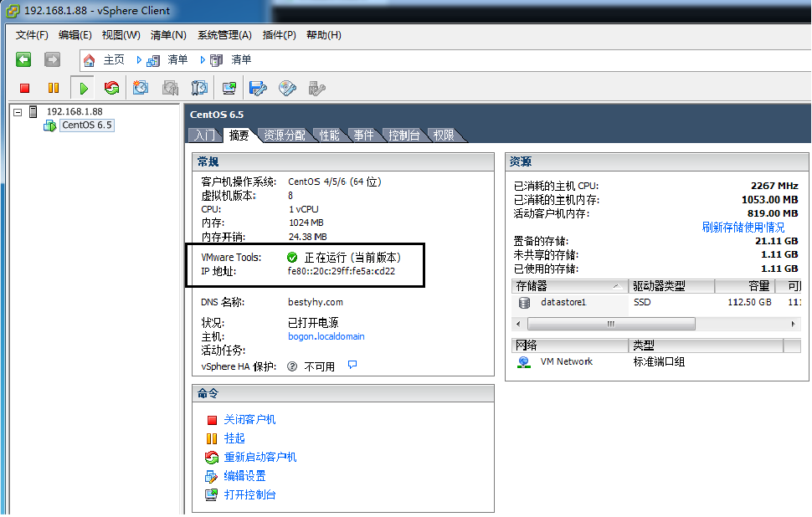Click the gray forward navigation arrow
The height and width of the screenshot is (517, 812).
click(52, 59)
